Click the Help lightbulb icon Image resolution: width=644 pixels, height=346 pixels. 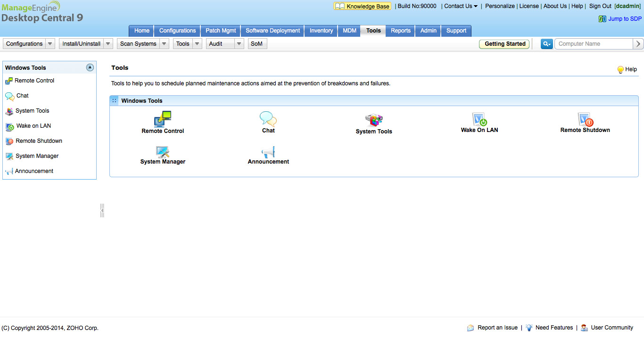pyautogui.click(x=620, y=70)
